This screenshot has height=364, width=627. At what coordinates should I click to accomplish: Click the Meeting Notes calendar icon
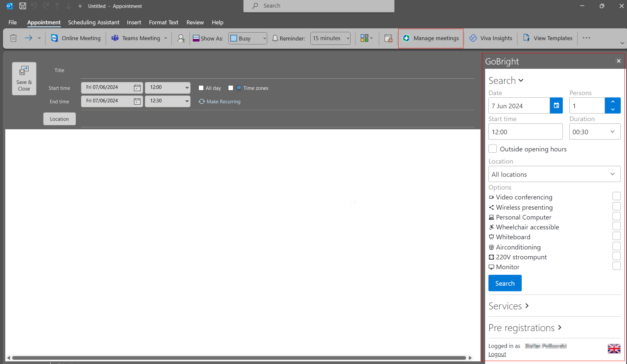tap(388, 38)
